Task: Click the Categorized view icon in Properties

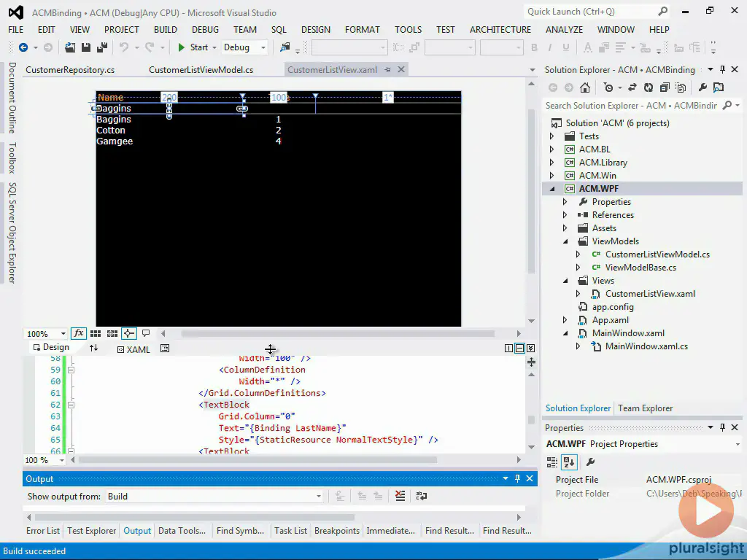Action: 552,462
